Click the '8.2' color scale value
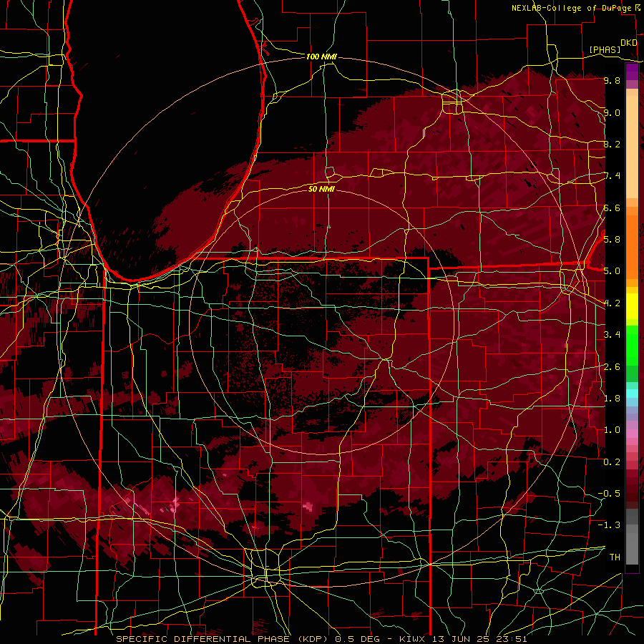Viewport: 644px width, 644px height. 612,144
